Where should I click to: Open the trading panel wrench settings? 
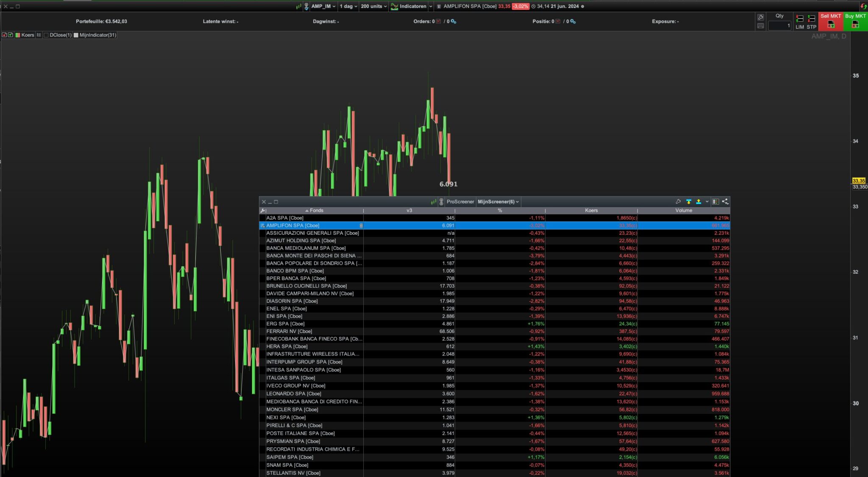[760, 17]
